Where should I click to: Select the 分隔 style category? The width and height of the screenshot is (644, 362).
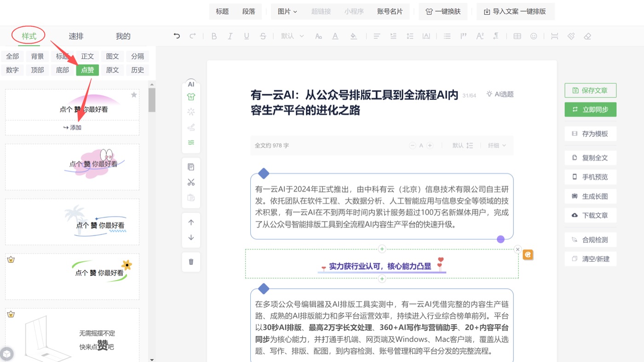(x=138, y=56)
